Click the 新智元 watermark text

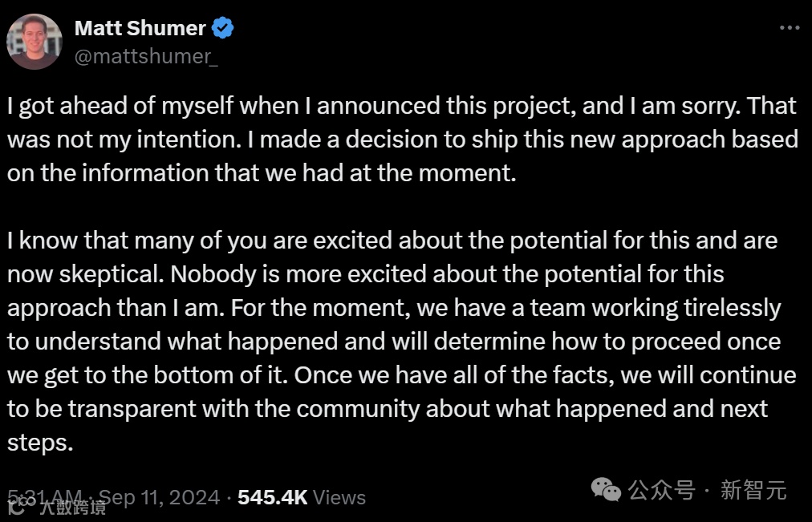[x=753, y=489]
